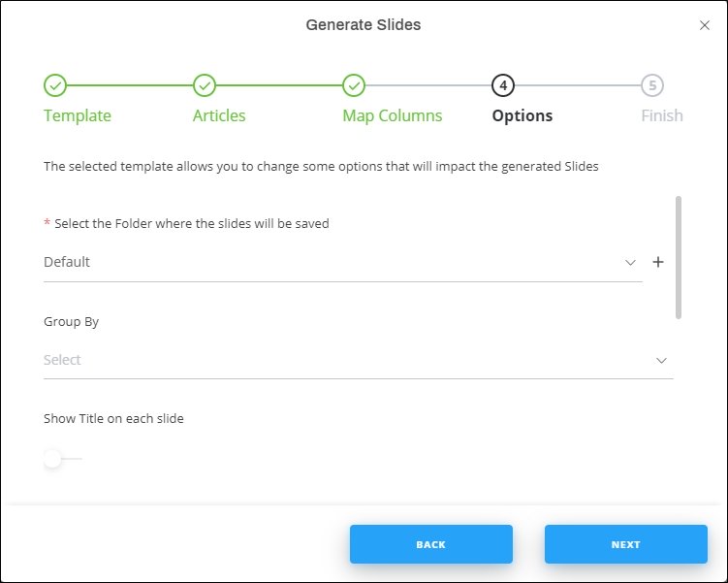728x583 pixels.
Task: Click the 'Generate Slides' dialog title
Action: [364, 24]
